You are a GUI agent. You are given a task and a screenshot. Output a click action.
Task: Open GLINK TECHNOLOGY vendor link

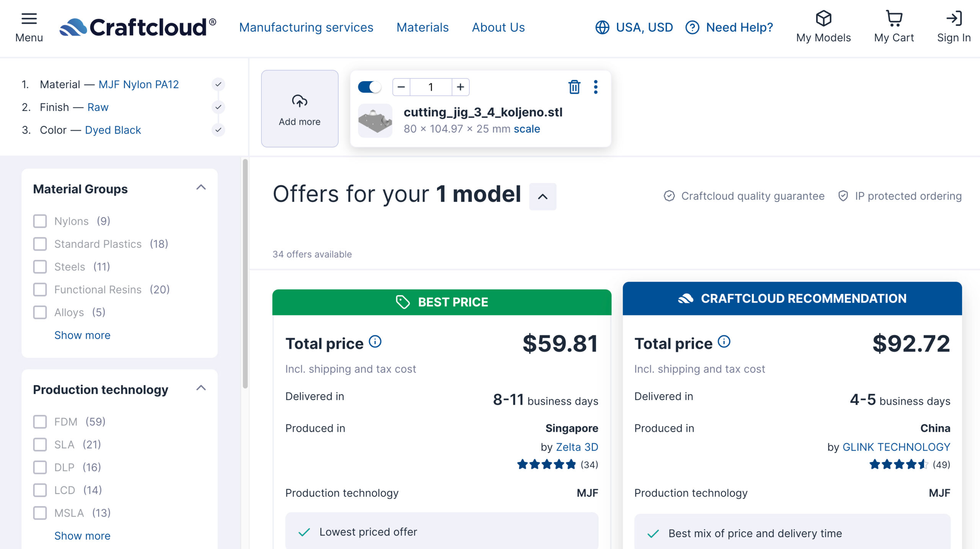pos(897,447)
